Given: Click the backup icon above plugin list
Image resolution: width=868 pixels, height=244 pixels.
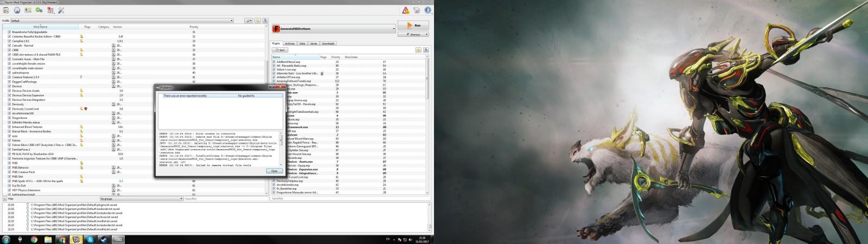Looking at the screenshot, I should 426,50.
